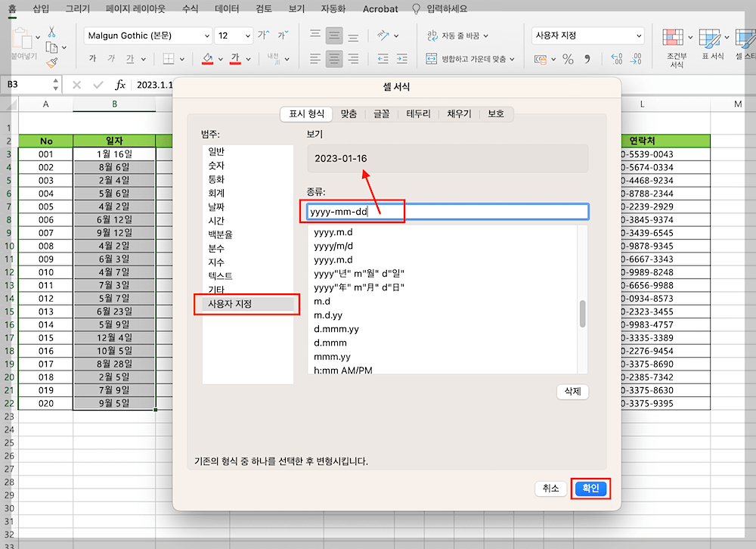This screenshot has width=756, height=549.
Task: Open 조건부 서식 conditional formatting
Action: [677, 47]
